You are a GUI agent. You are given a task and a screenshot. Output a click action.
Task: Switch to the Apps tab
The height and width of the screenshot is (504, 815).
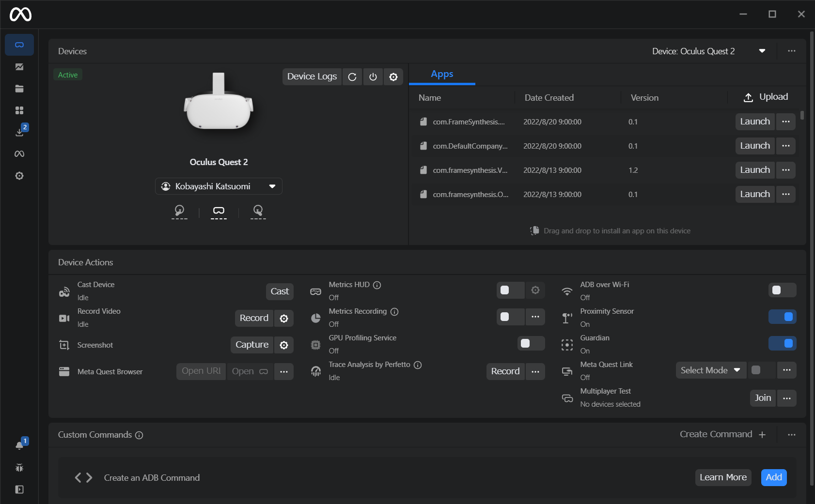click(442, 74)
